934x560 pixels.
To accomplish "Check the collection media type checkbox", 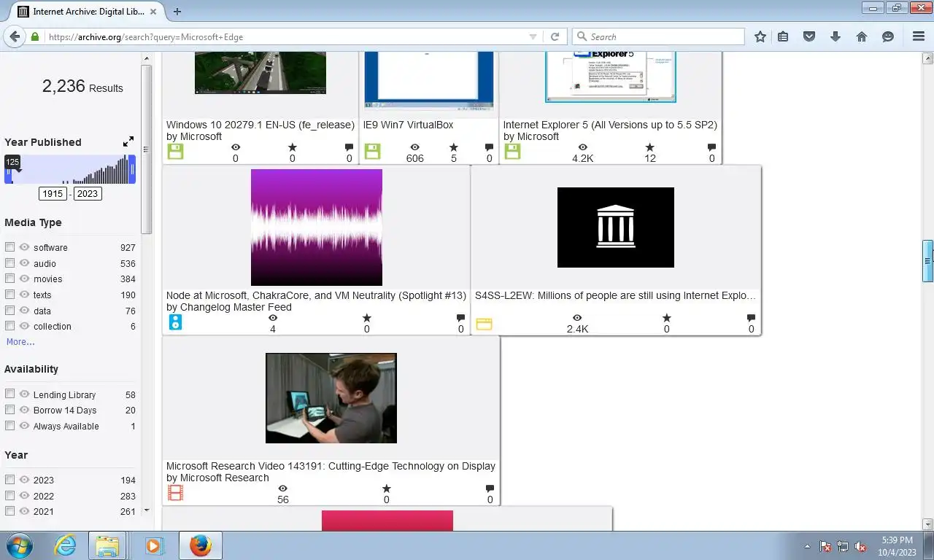I will 9,326.
